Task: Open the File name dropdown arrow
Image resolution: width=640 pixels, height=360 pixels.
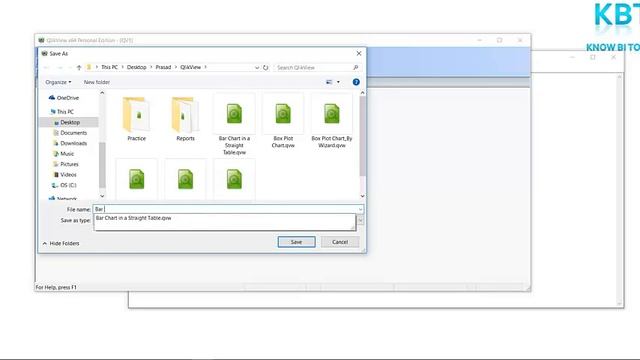Action: click(x=360, y=209)
